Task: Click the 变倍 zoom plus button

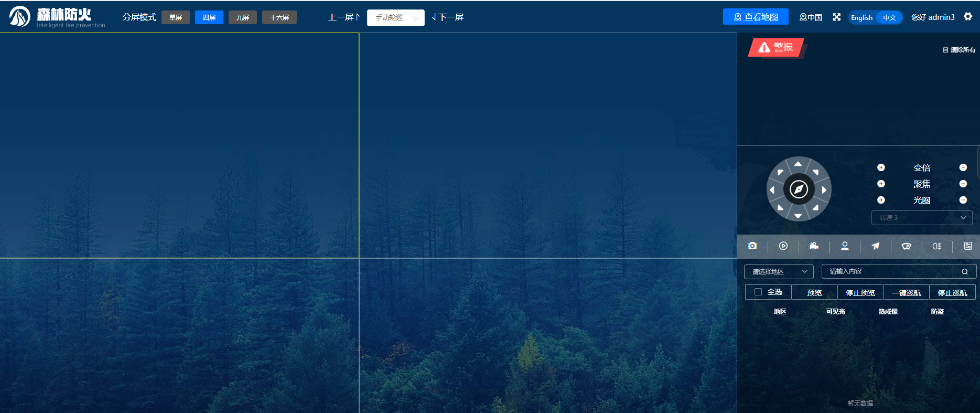Action: click(881, 167)
